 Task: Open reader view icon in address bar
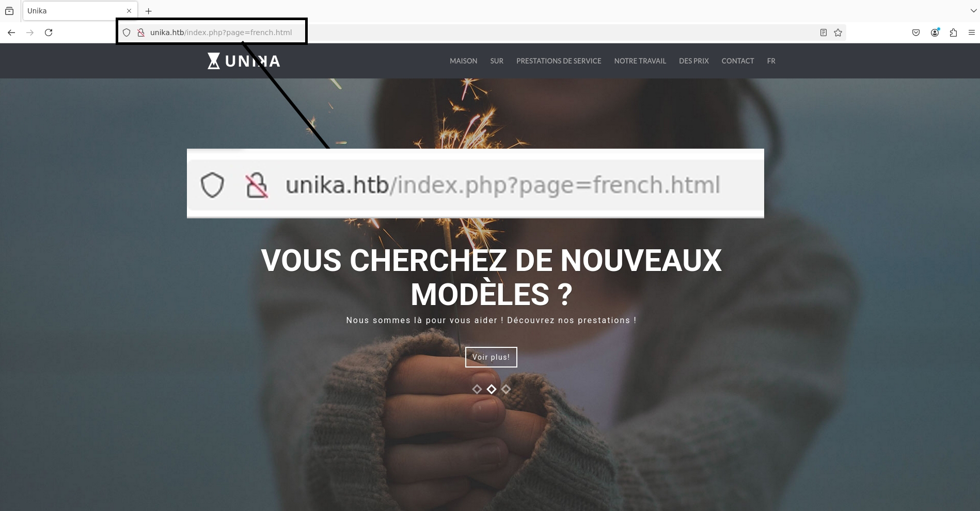(824, 33)
